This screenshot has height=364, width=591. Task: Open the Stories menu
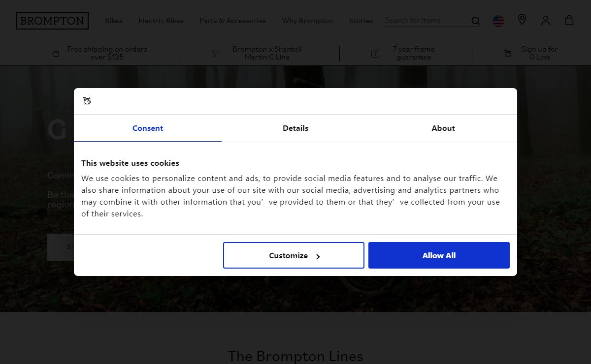[361, 21]
